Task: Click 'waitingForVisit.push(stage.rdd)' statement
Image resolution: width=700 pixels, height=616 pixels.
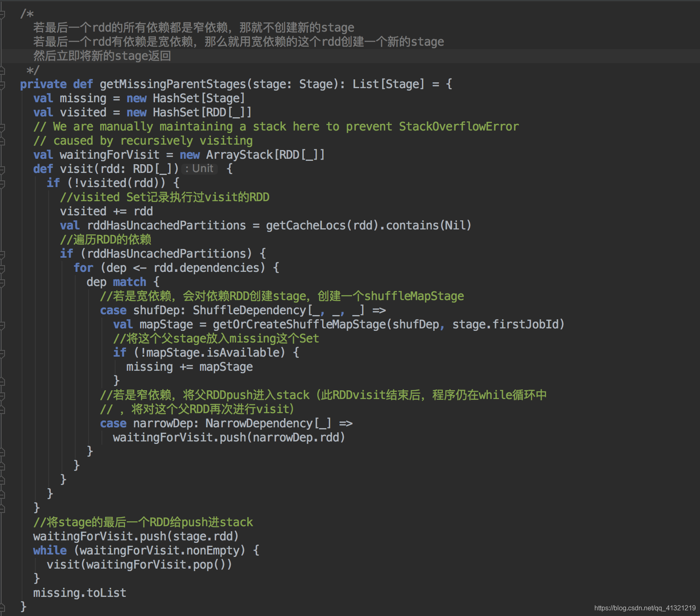Action: [136, 537]
